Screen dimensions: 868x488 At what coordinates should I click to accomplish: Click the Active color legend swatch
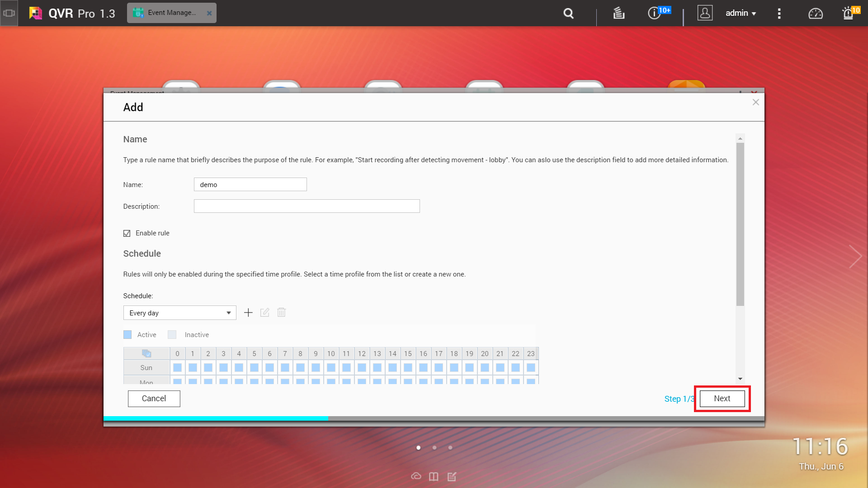click(127, 334)
